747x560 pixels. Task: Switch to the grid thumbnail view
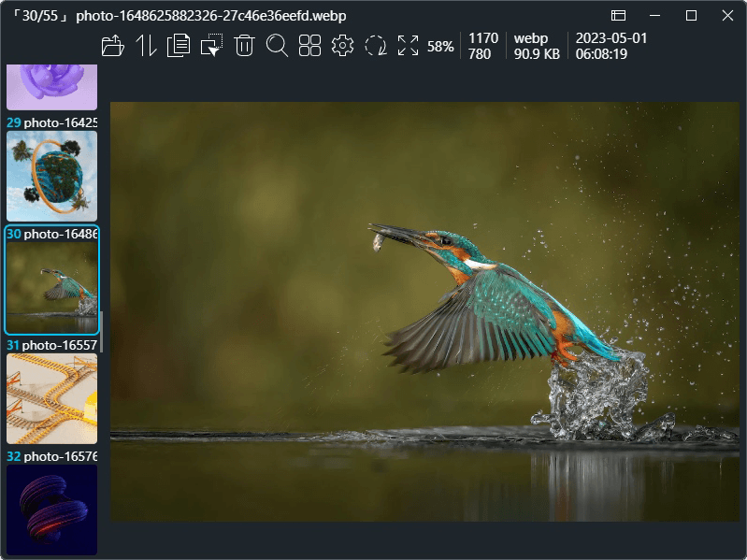click(x=309, y=46)
